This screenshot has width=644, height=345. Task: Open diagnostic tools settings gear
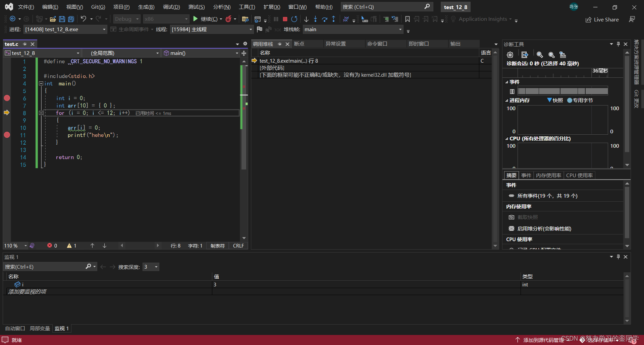510,55
